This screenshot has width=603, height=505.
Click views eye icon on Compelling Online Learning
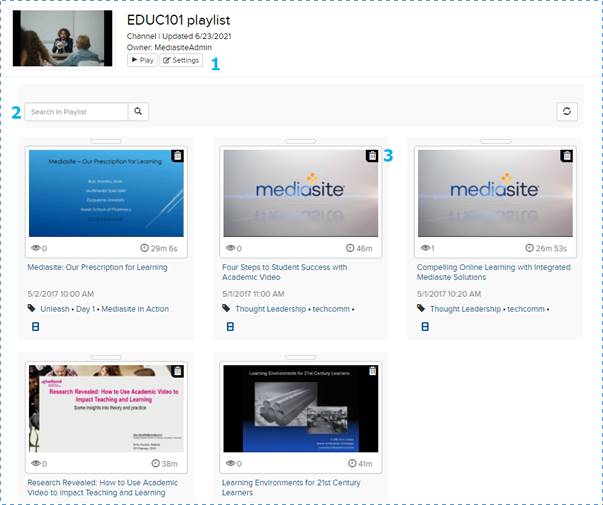tap(425, 248)
